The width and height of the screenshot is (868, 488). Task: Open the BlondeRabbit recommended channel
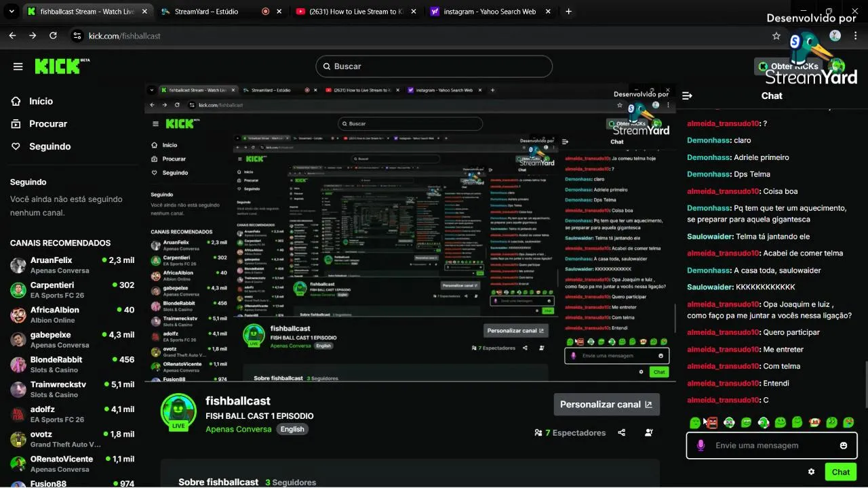[x=73, y=365]
